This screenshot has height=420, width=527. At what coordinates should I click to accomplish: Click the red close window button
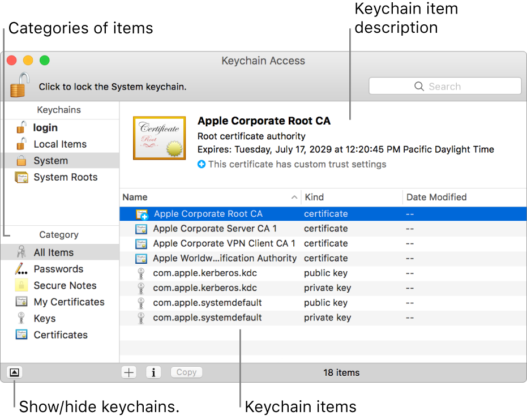click(12, 60)
